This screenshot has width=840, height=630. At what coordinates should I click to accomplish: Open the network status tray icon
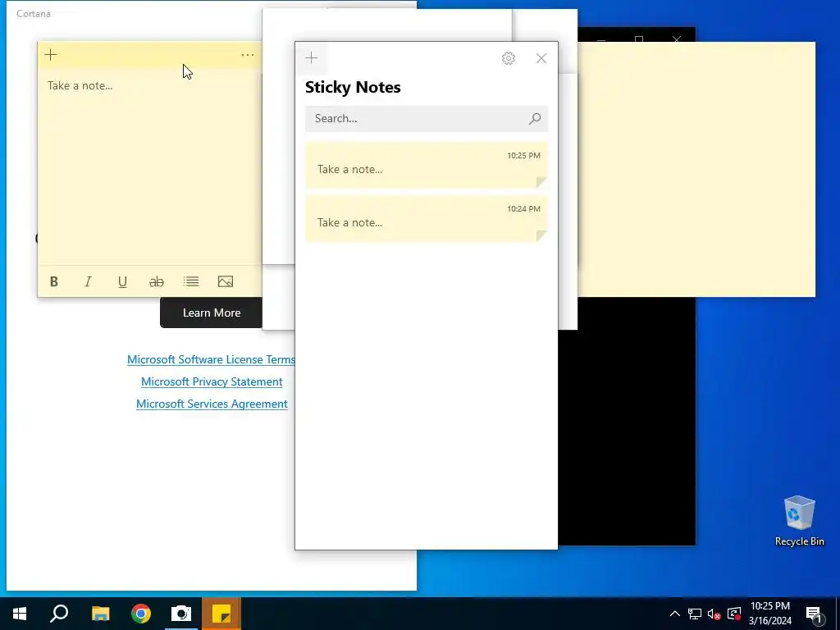coord(695,614)
